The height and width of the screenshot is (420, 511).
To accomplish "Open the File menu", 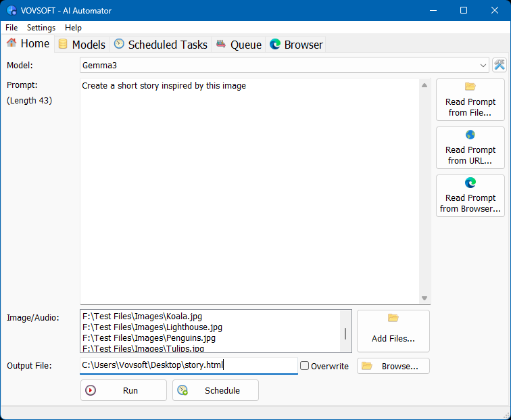I will tap(11, 28).
